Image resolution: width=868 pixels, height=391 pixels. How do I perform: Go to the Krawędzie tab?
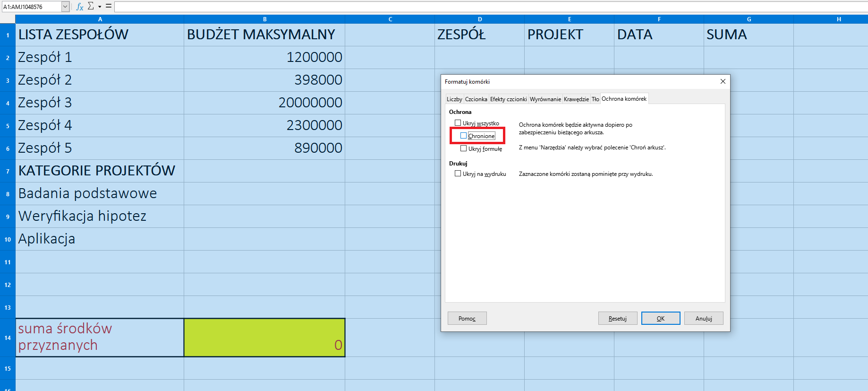576,99
